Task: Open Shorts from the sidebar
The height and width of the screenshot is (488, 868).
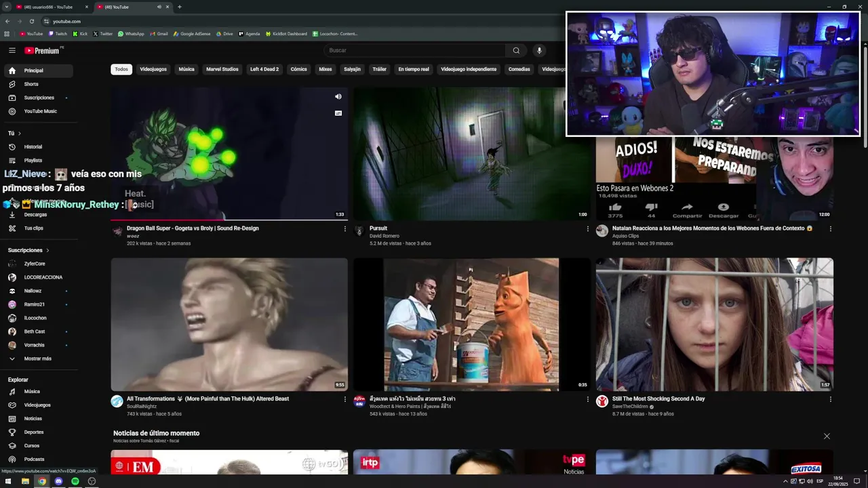Action: coord(39,84)
